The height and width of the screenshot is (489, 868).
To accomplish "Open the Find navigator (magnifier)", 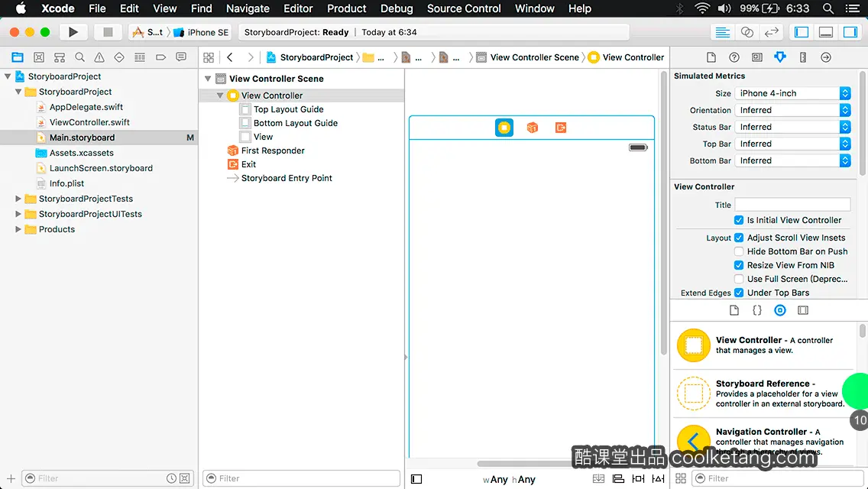I will [79, 57].
